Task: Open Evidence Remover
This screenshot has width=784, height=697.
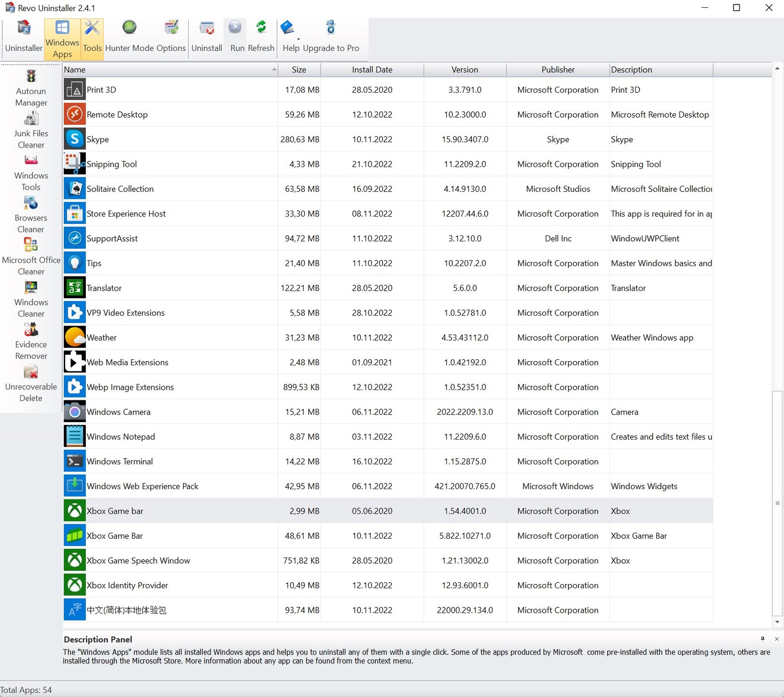Action: [x=31, y=340]
